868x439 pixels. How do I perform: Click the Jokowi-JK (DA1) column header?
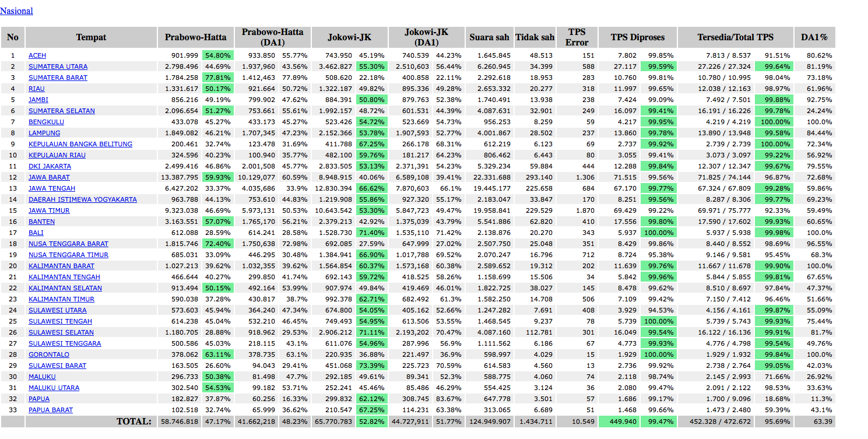tap(426, 37)
